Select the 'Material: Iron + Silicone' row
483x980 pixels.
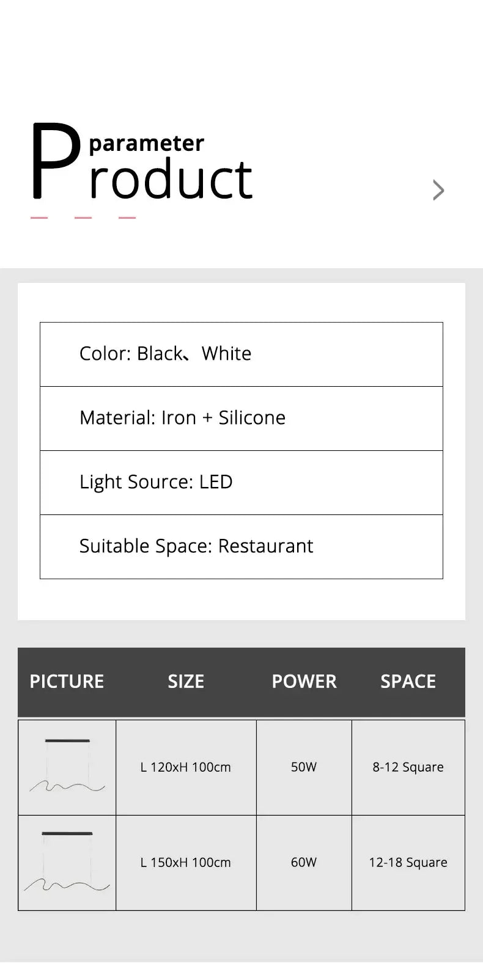241,419
